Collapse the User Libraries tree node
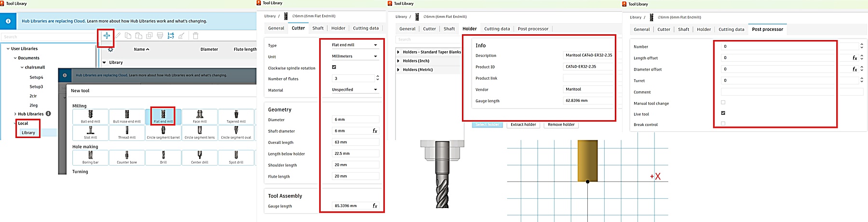This screenshot has height=222, width=868. click(8, 49)
